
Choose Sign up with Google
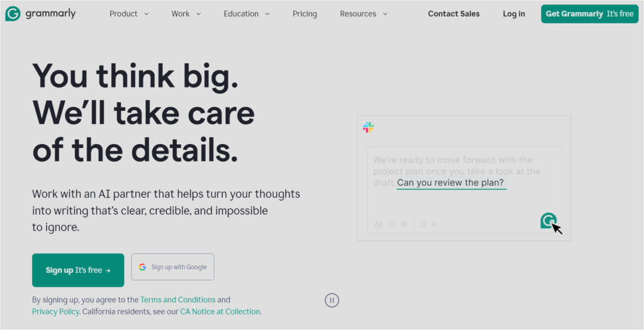pos(173,267)
